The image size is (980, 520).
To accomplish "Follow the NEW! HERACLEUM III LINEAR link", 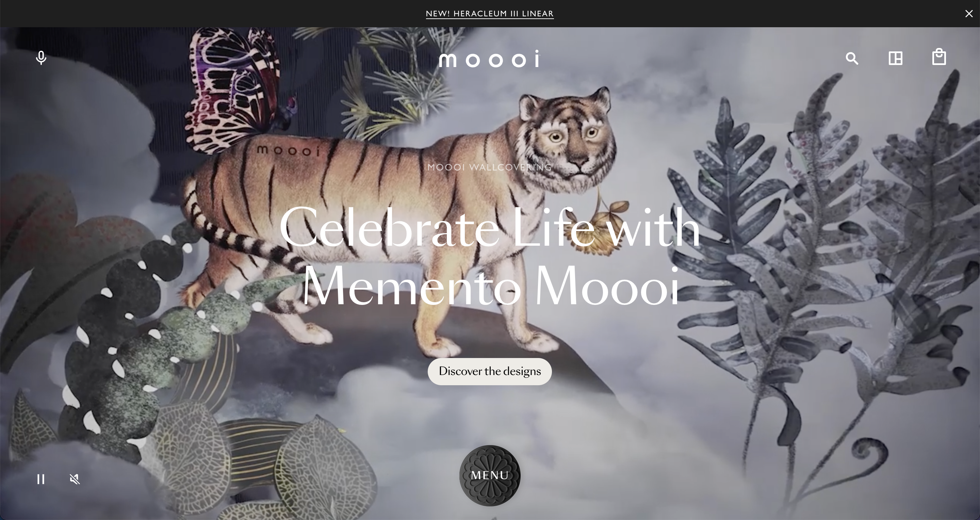I will tap(490, 14).
